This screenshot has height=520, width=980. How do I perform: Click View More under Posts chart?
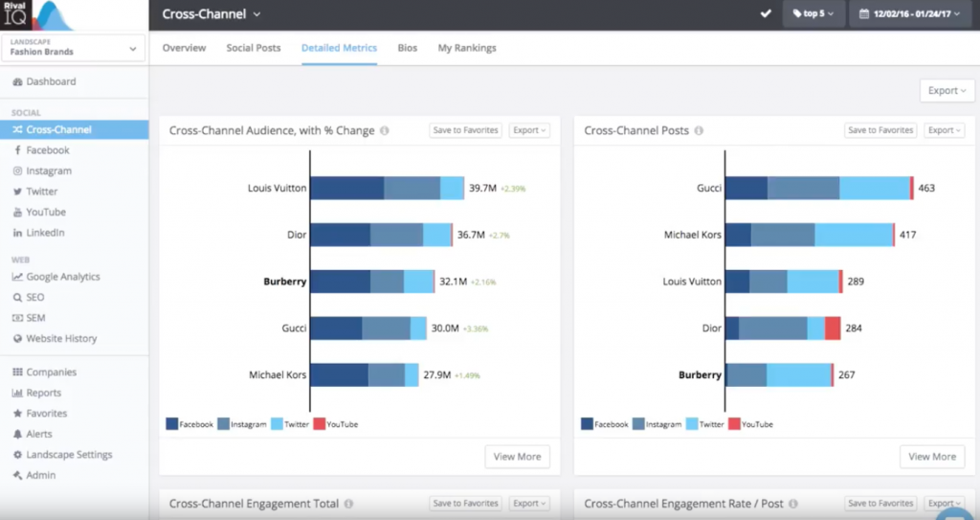(x=932, y=457)
